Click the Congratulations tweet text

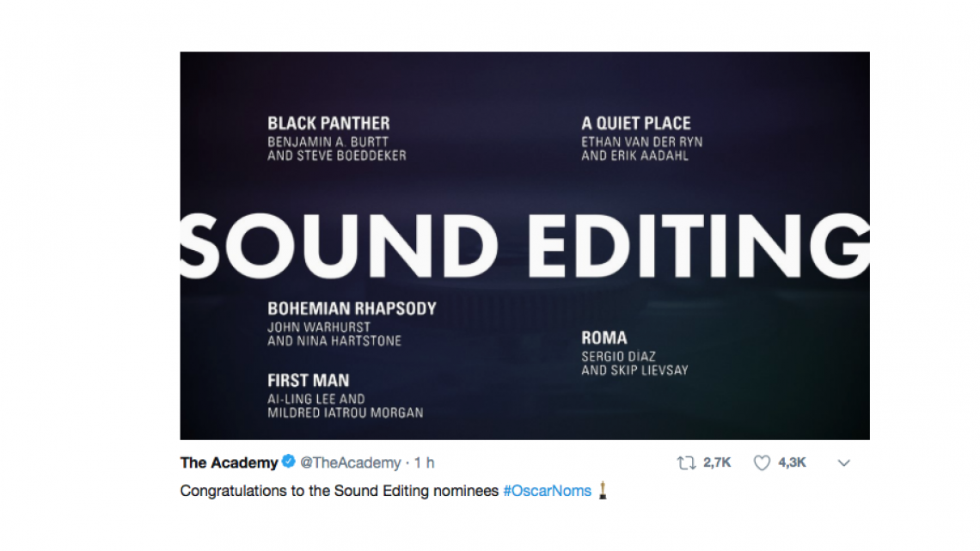point(339,491)
